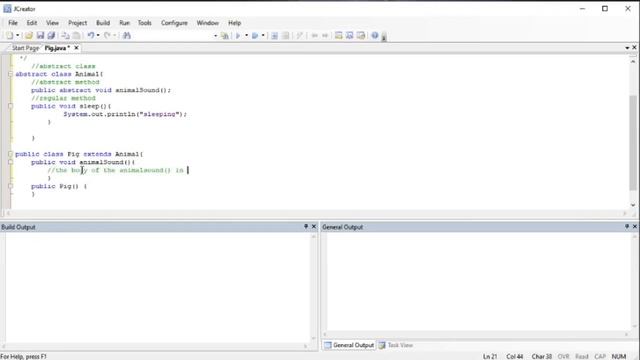The height and width of the screenshot is (360, 640).
Task: Collapse the Pig() constructor fold marker
Action: [10, 186]
